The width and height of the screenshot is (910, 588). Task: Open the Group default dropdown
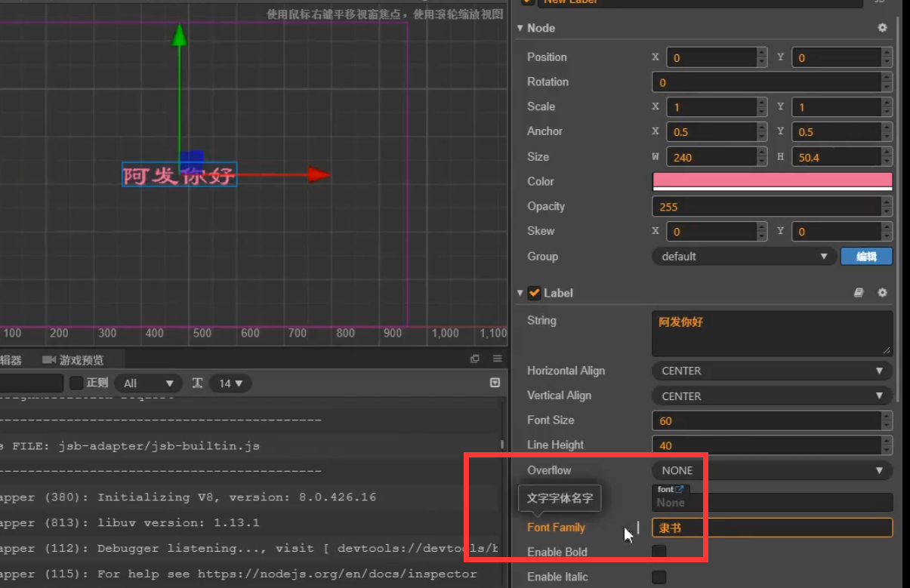[744, 257]
